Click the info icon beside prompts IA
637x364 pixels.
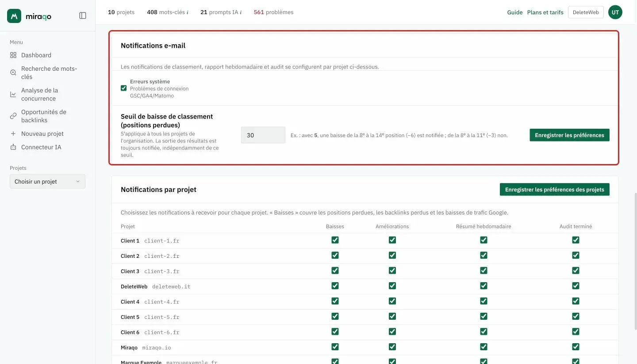click(x=241, y=12)
